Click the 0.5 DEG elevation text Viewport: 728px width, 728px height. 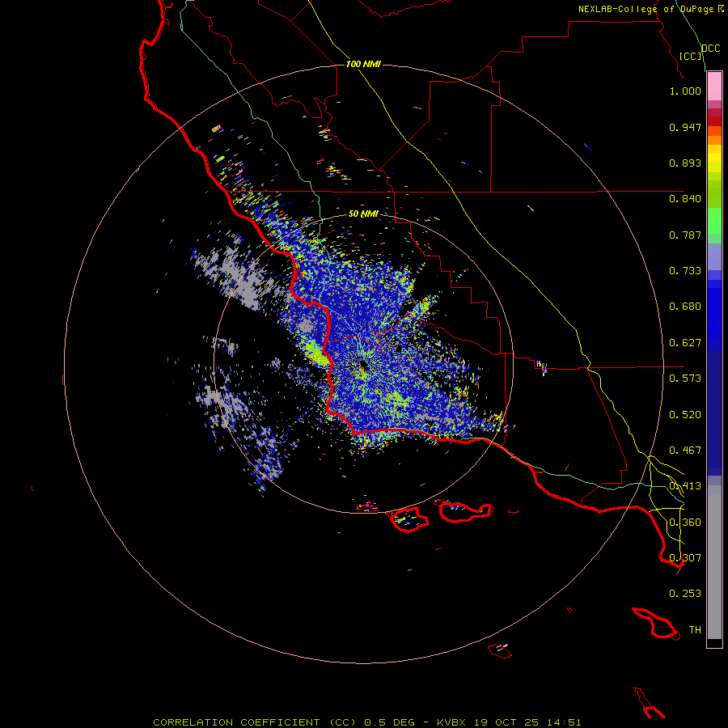(391, 722)
